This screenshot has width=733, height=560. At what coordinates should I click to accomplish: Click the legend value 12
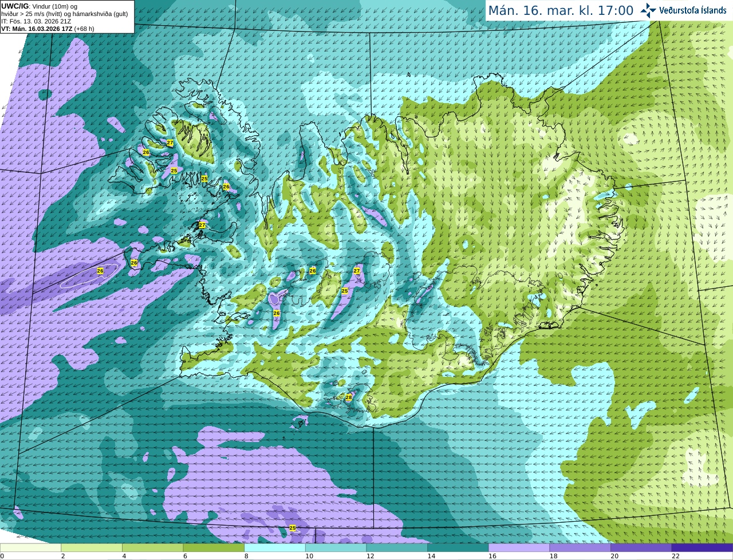(x=371, y=556)
